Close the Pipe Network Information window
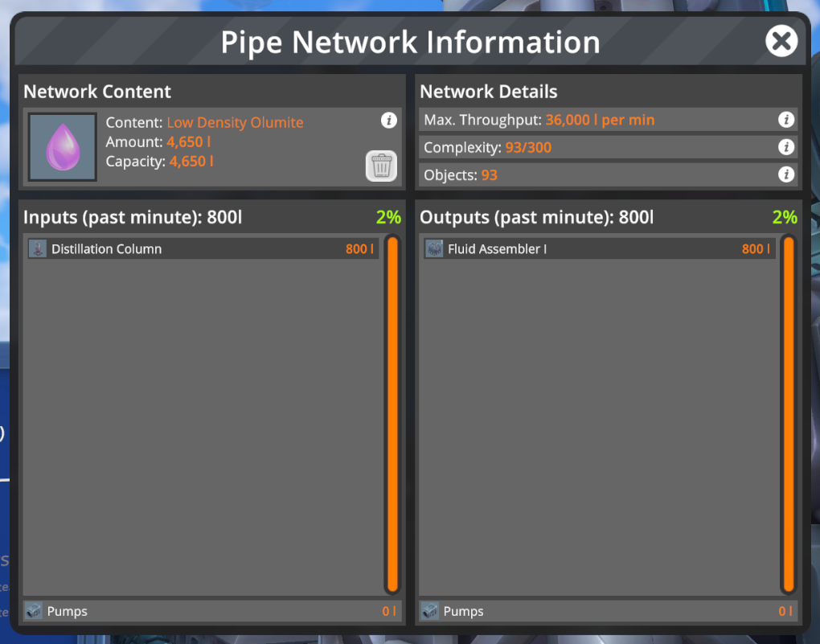The height and width of the screenshot is (644, 820). pos(781,41)
